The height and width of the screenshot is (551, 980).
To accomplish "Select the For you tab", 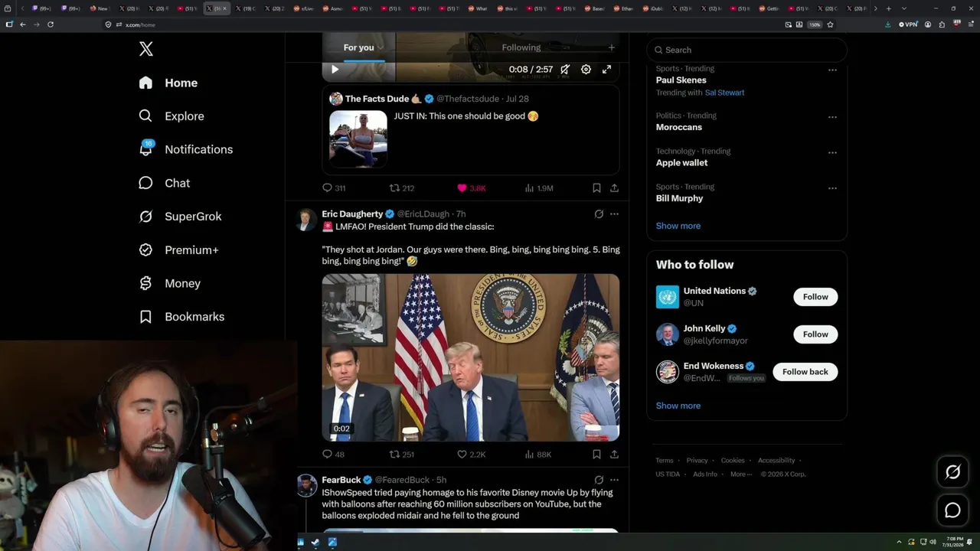I will point(358,47).
